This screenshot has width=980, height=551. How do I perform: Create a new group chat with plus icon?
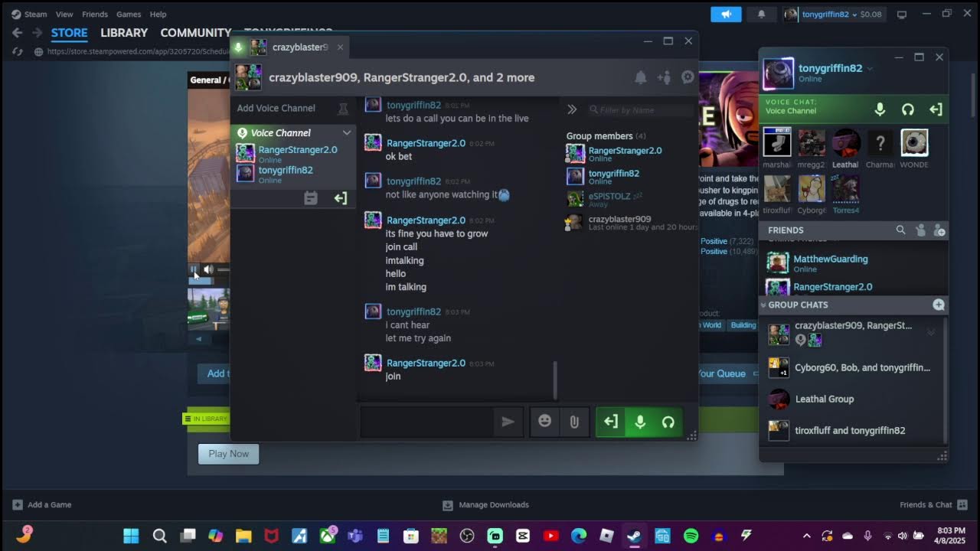[939, 305]
